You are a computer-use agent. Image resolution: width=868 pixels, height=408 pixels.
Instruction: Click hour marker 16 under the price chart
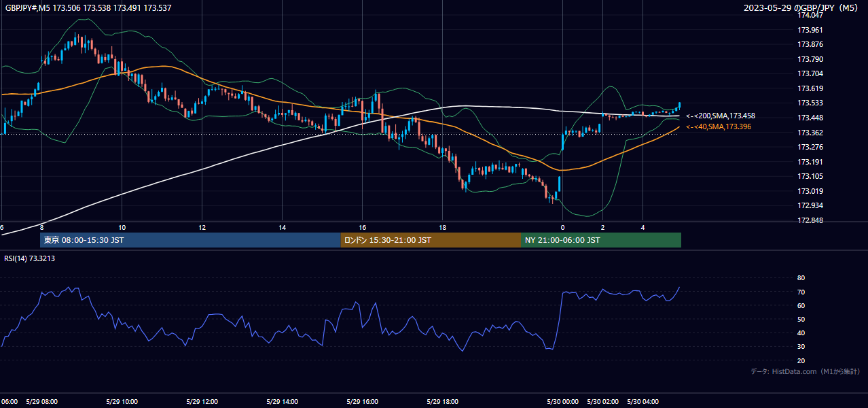pos(362,227)
